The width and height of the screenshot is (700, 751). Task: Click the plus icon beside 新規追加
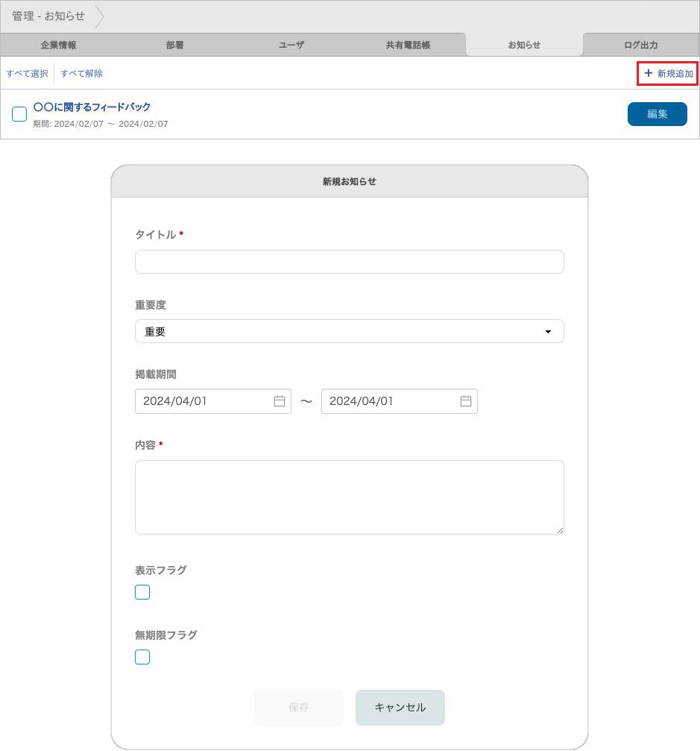click(x=648, y=73)
